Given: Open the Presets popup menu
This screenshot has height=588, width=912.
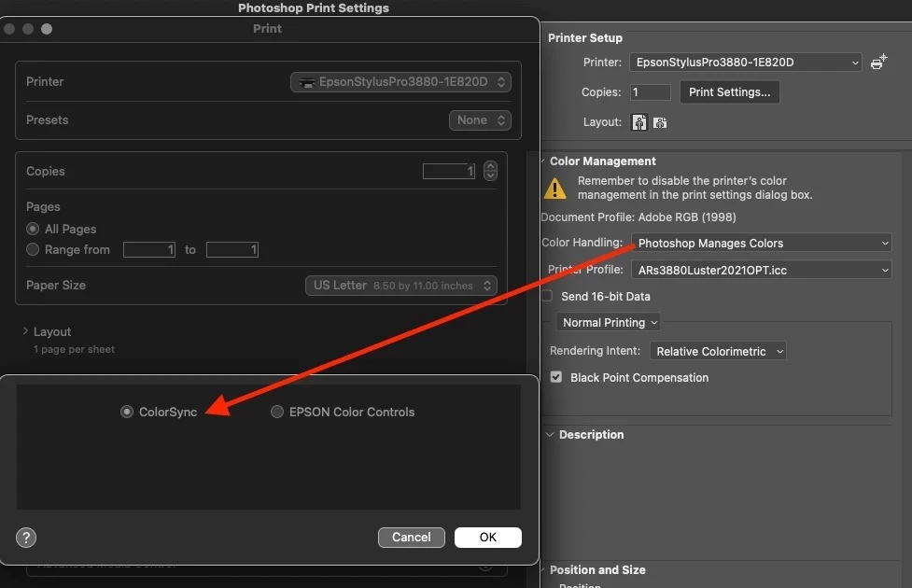Looking at the screenshot, I should (480, 120).
